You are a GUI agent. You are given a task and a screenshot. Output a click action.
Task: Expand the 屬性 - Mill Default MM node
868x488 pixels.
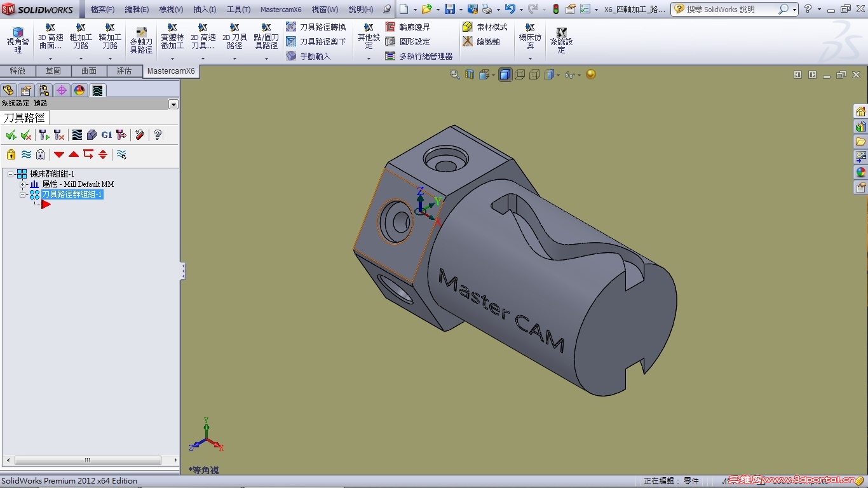23,184
